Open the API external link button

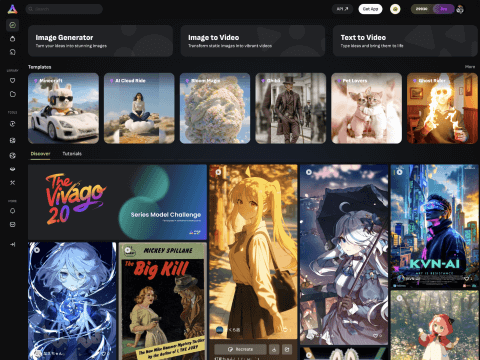pyautogui.click(x=342, y=9)
